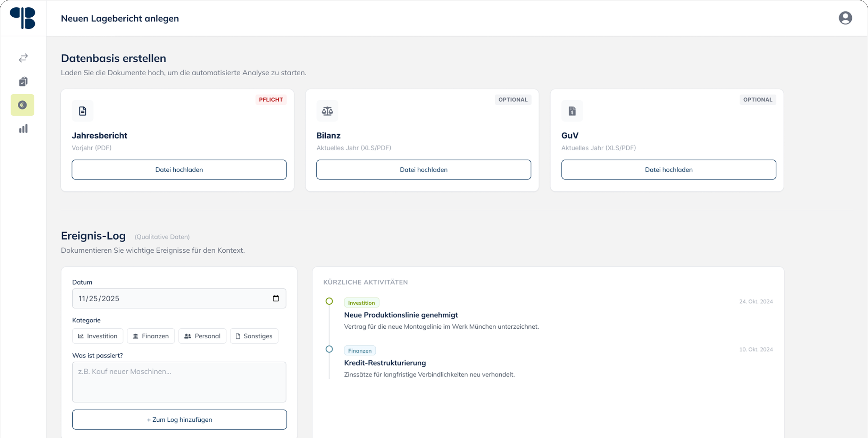868x438 pixels.
Task: Upload file for Jahresbericht
Action: [x=179, y=170]
